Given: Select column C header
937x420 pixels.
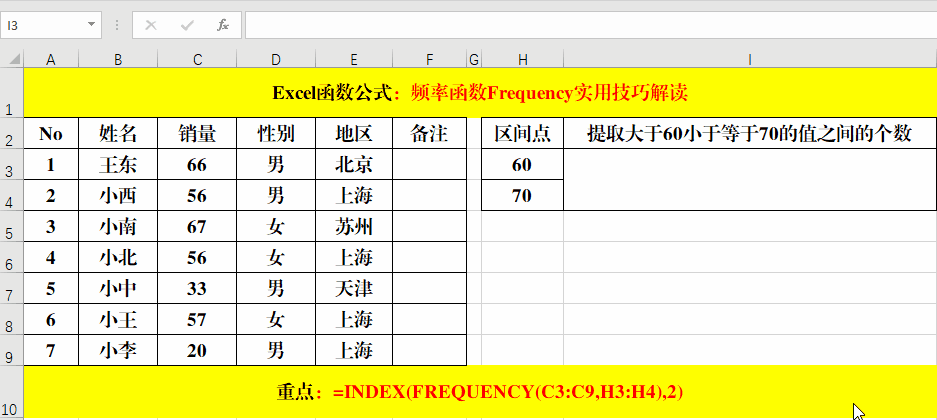Looking at the screenshot, I should point(197,59).
